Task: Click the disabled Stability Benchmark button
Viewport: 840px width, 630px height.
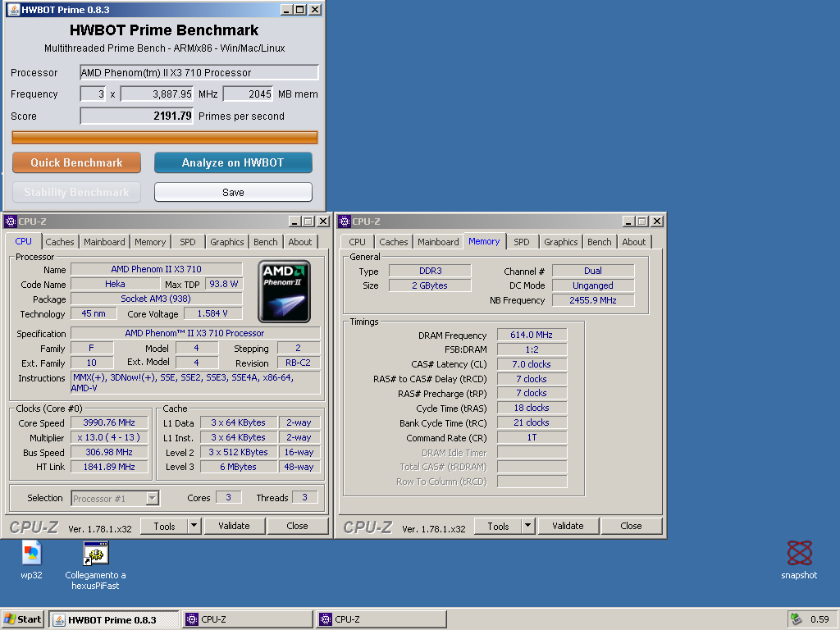Action: pos(76,192)
